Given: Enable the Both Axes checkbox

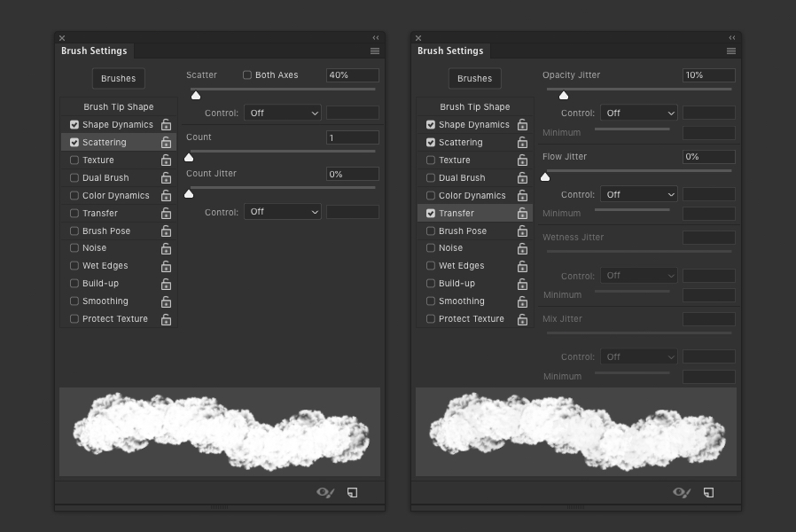Looking at the screenshot, I should (247, 74).
